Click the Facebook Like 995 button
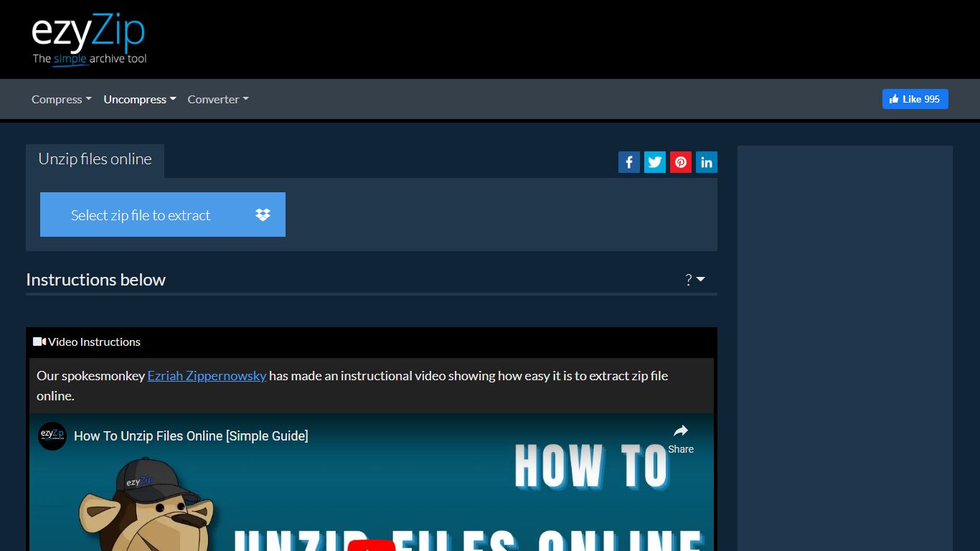This screenshot has height=551, width=980. [x=915, y=99]
